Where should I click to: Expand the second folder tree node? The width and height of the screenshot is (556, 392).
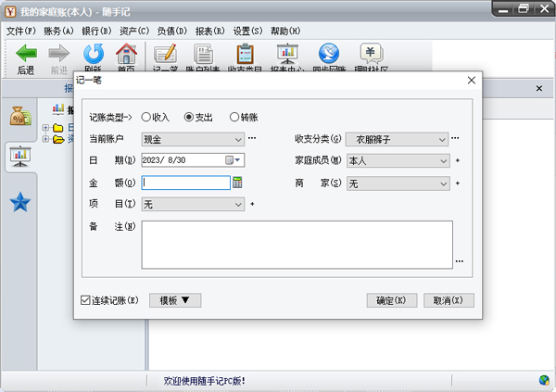click(45, 139)
